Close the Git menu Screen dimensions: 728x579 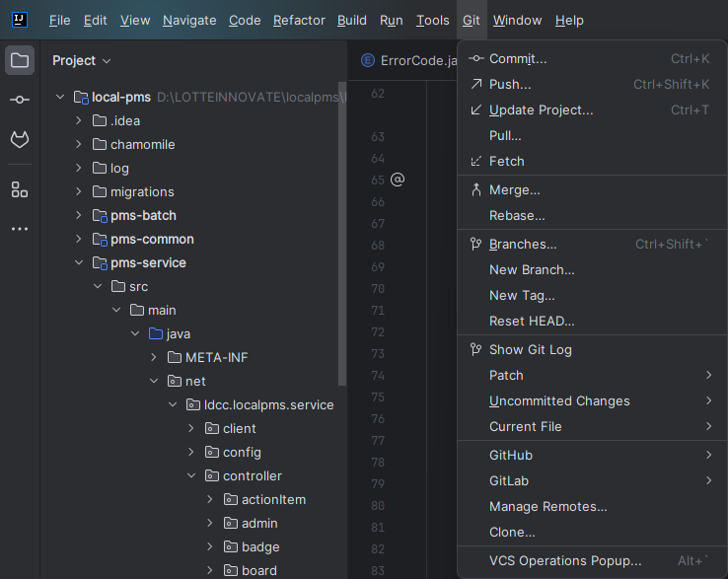click(x=472, y=20)
